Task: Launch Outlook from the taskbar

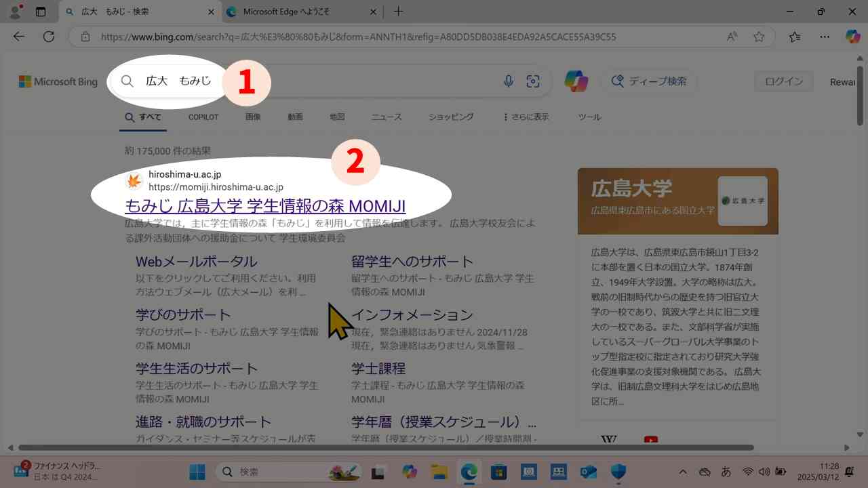Action: coord(587,472)
